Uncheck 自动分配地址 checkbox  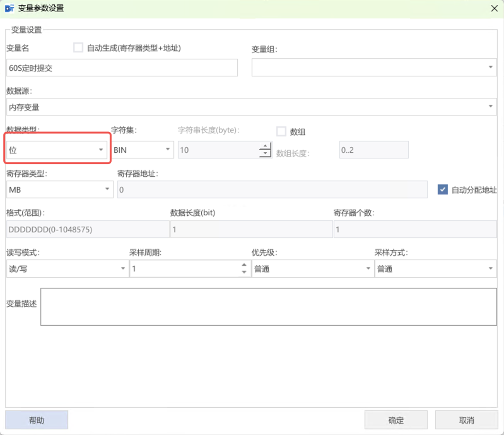point(442,189)
